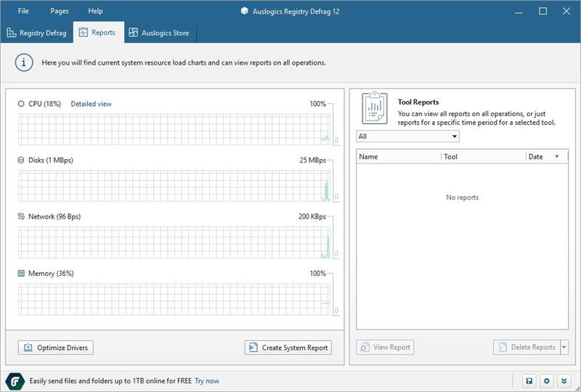Viewport: 581px width, 392px height.
Task: Open the Delete Reports dropdown arrow
Action: (564, 347)
